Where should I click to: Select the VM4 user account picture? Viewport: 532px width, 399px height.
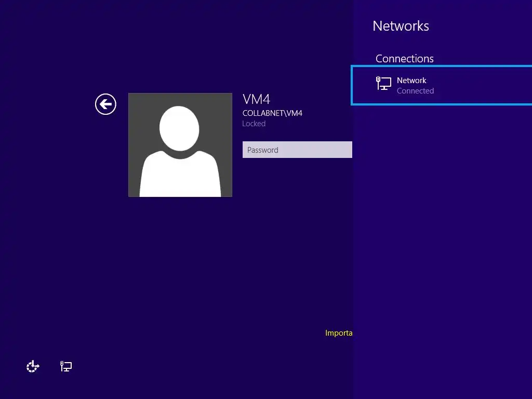click(180, 145)
